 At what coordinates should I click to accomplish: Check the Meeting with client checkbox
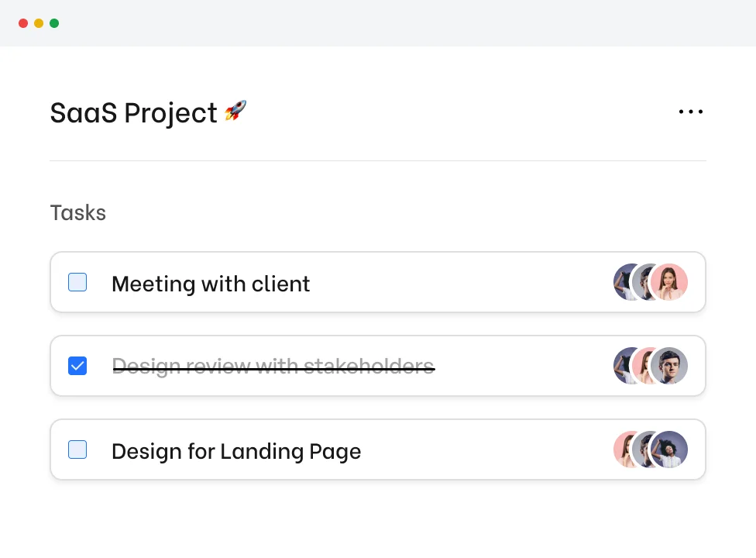[x=77, y=282]
